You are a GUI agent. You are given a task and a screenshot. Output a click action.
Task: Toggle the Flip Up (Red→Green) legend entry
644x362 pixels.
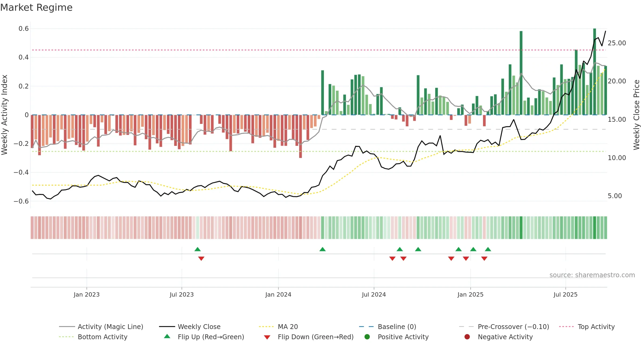(204, 337)
